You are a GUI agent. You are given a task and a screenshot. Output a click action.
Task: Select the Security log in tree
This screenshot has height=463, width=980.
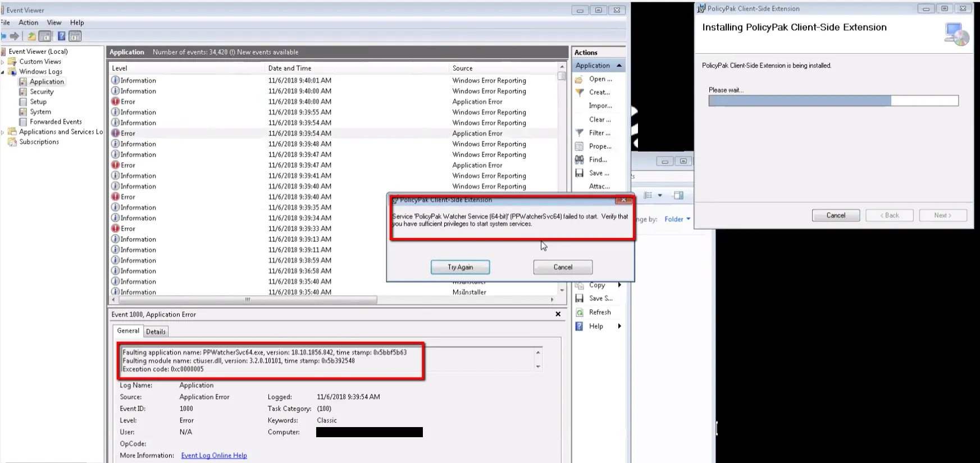[42, 92]
